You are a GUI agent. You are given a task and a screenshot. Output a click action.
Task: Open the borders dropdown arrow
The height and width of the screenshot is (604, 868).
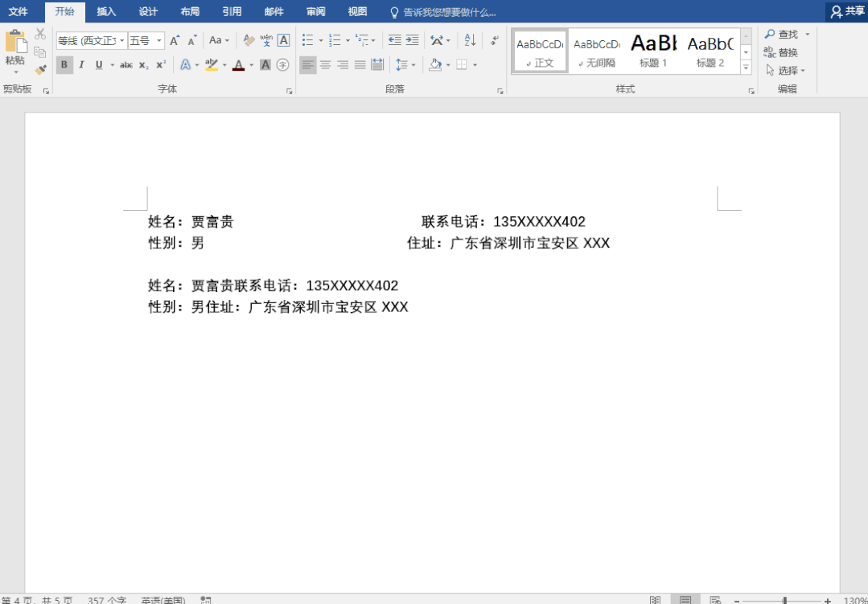pos(475,65)
